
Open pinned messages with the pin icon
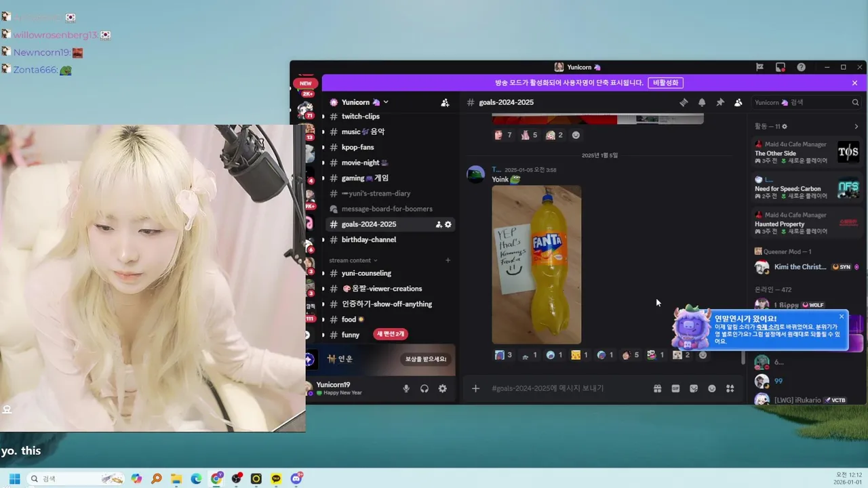click(720, 102)
